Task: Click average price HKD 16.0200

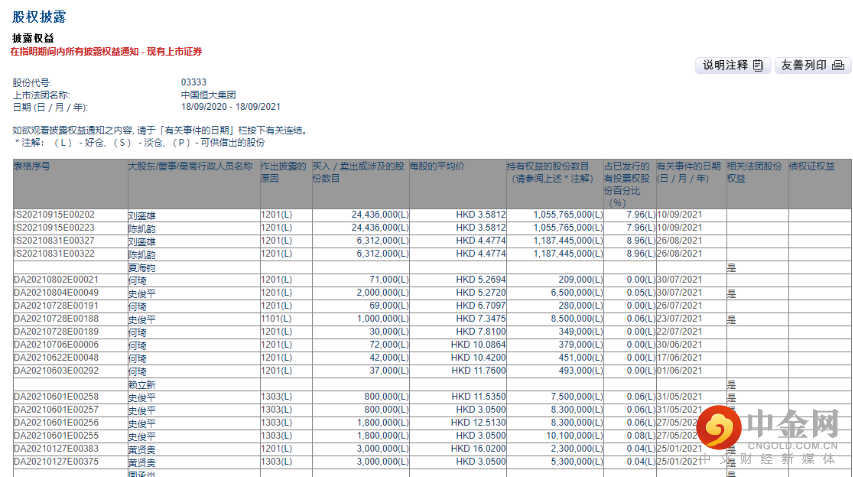Action: pos(478,449)
